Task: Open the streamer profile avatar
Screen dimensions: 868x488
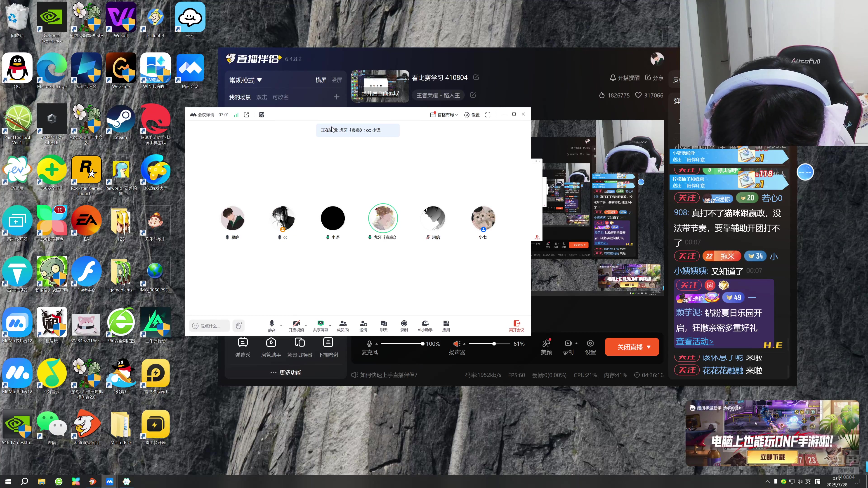Action: [x=657, y=59]
